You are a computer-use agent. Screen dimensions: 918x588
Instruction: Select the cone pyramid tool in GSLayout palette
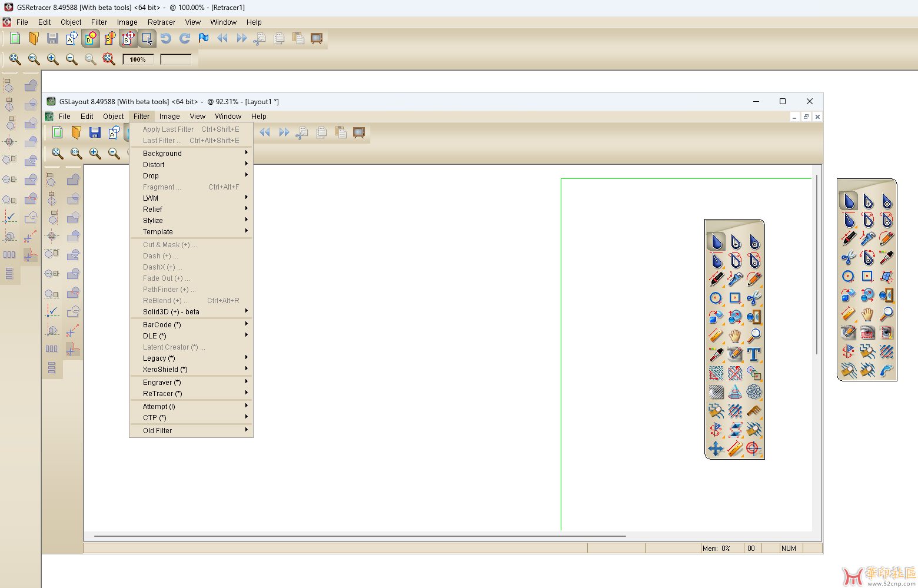[735, 391]
